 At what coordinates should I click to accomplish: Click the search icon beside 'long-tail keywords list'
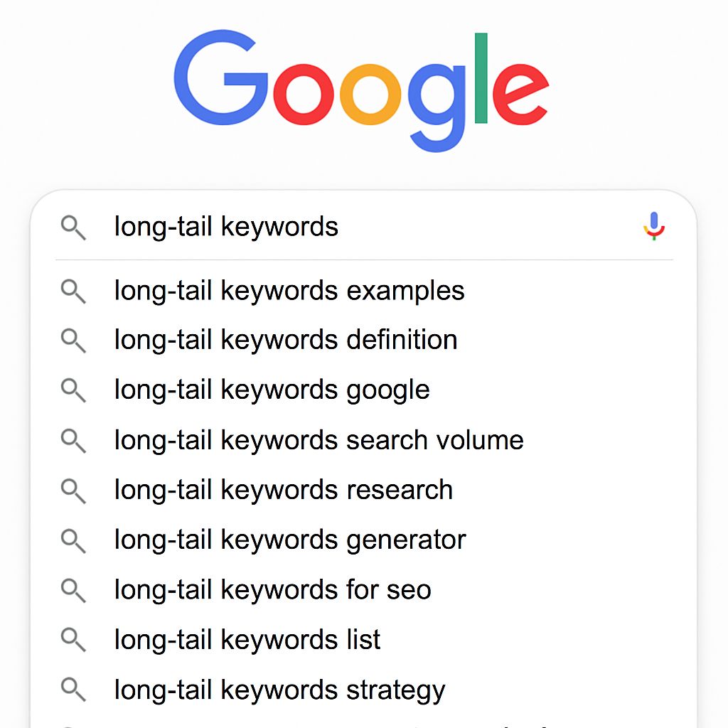(73, 640)
